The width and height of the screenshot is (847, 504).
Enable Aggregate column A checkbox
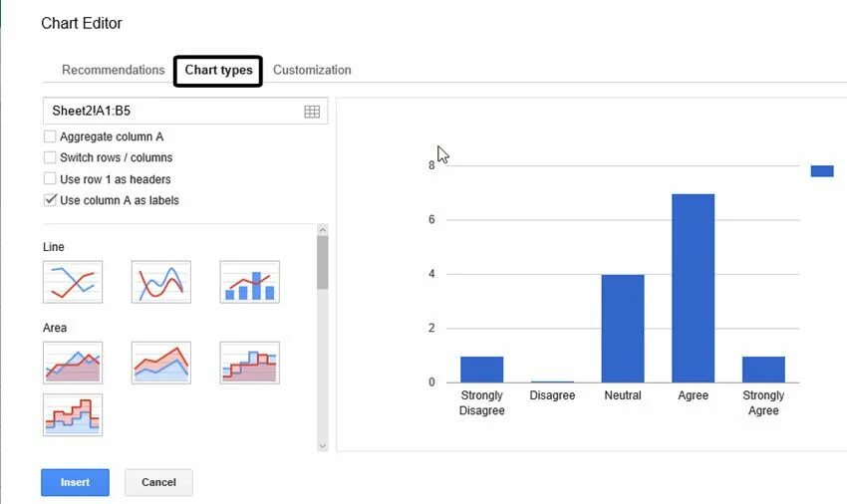pos(50,136)
